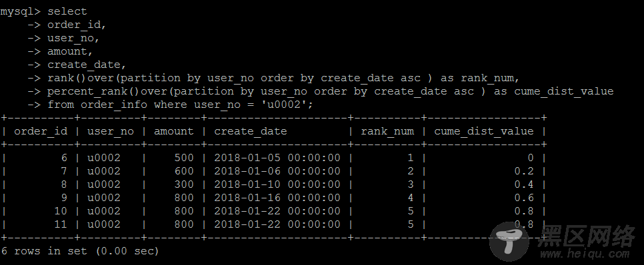This screenshot has width=644, height=265.
Task: Click the date 2018-01-16 00:00:00
Action: tap(277, 198)
